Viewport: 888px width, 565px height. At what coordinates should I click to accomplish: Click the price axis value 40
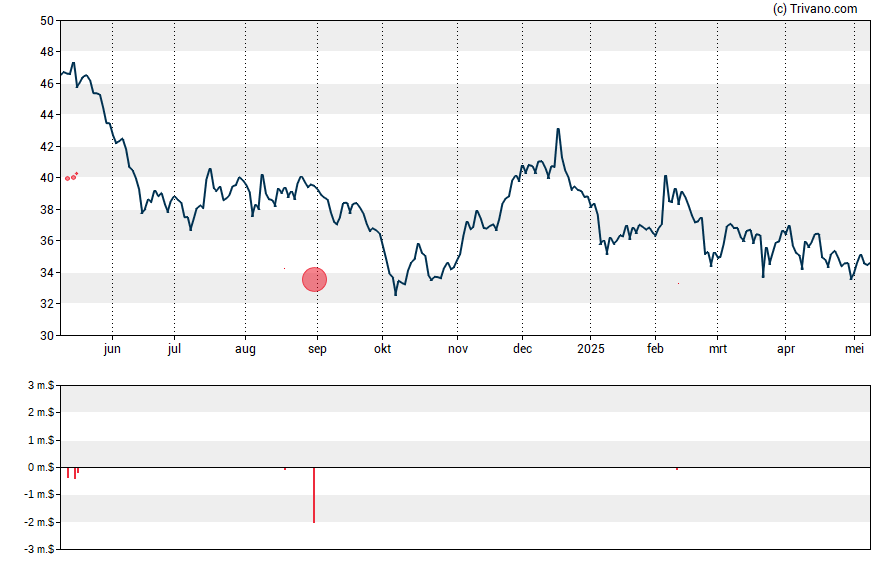pos(46,178)
